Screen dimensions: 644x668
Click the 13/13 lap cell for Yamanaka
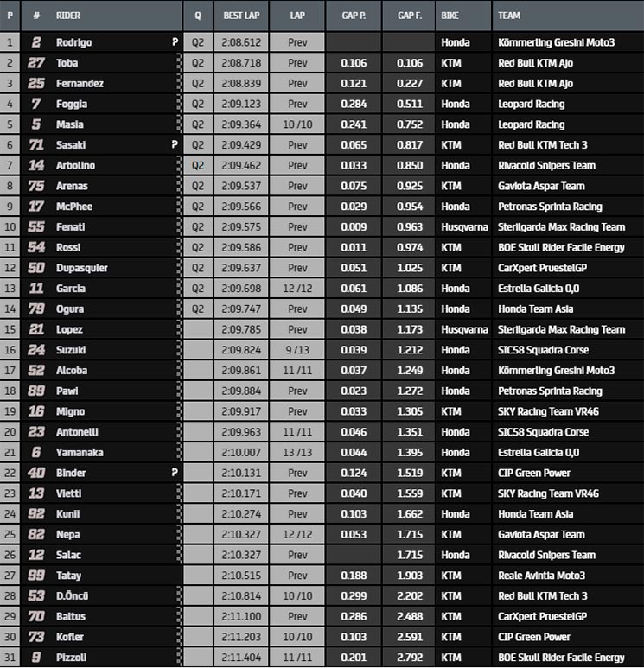297,453
